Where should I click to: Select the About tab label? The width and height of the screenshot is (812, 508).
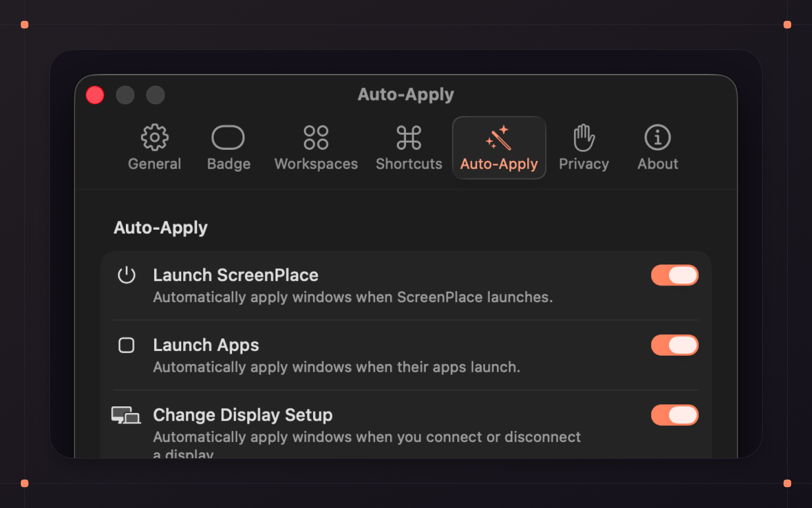coord(658,164)
